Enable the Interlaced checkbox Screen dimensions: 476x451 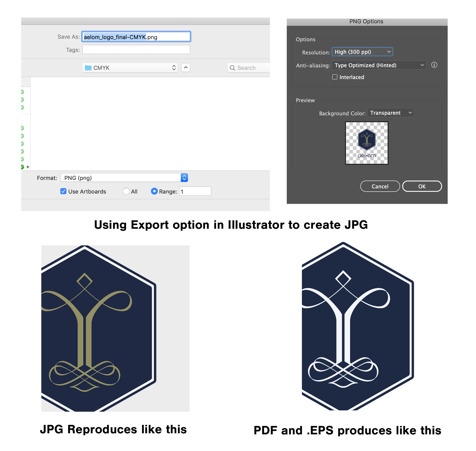(335, 77)
